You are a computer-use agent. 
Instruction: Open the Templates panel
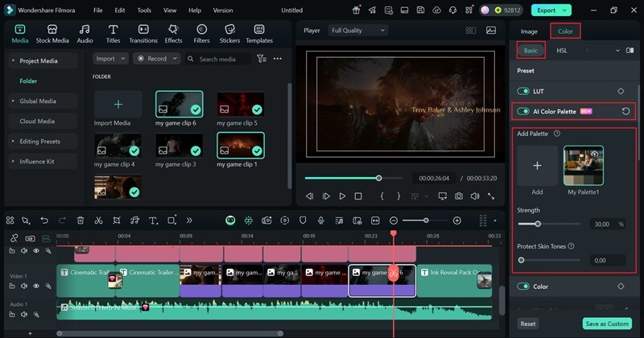click(259, 34)
